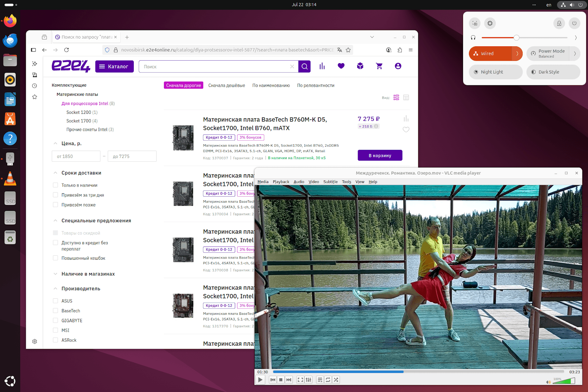The width and height of the screenshot is (588, 392).
Task: Check 'Привезём за три дня' option
Action: click(x=55, y=195)
